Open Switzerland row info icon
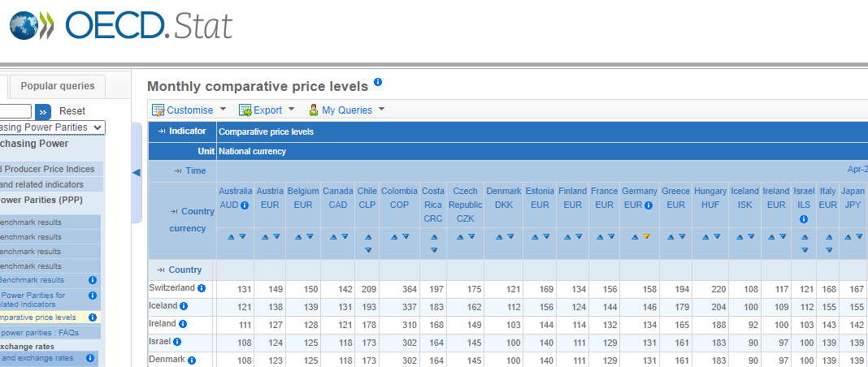868x367 pixels. click(202, 288)
